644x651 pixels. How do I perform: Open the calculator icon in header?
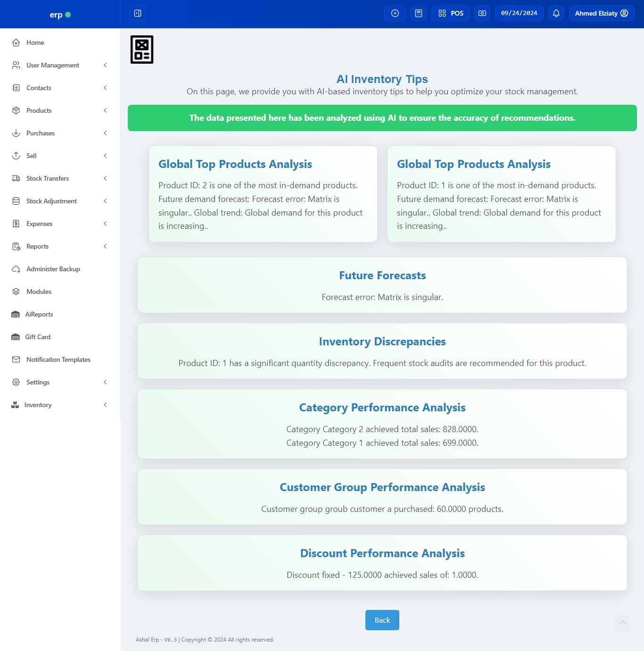tap(418, 13)
